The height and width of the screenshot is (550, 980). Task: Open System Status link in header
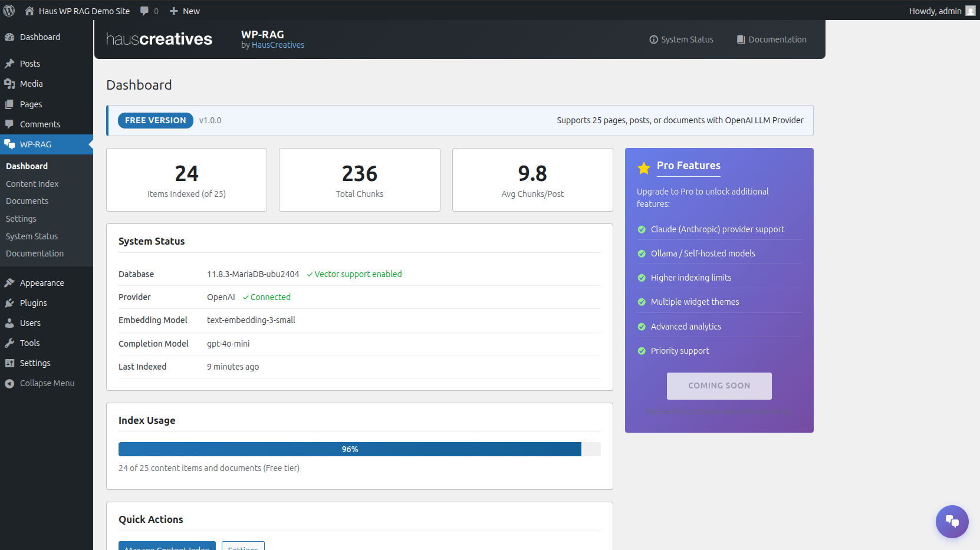click(681, 39)
